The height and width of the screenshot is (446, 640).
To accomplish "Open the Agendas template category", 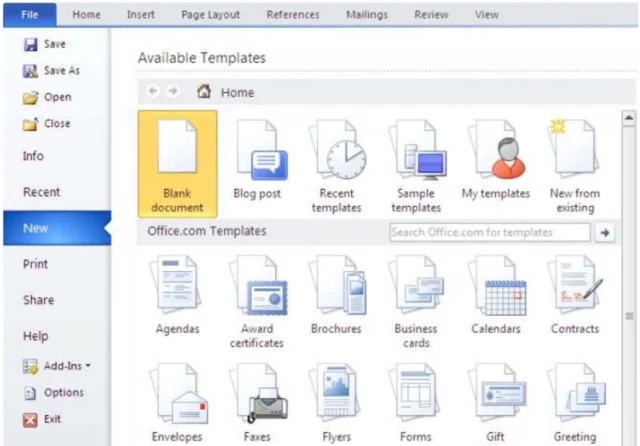I will [178, 295].
